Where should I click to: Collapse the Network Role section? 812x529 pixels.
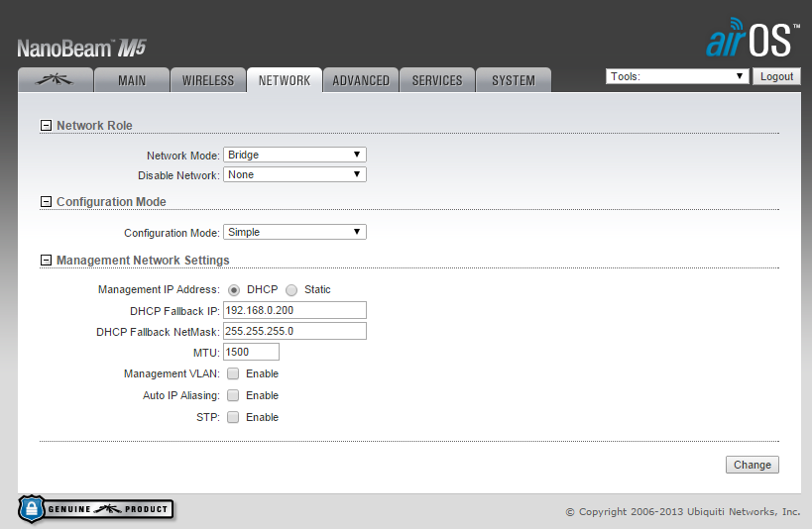tap(46, 125)
